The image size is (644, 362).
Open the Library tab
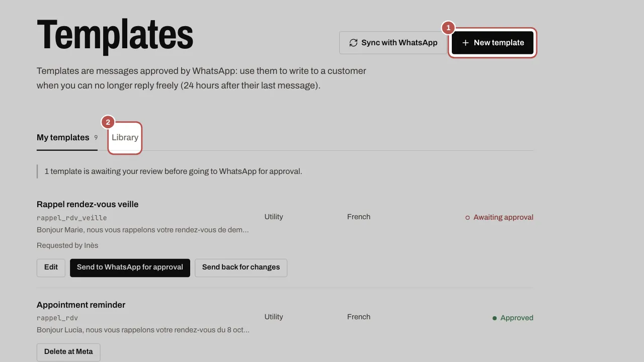click(125, 138)
